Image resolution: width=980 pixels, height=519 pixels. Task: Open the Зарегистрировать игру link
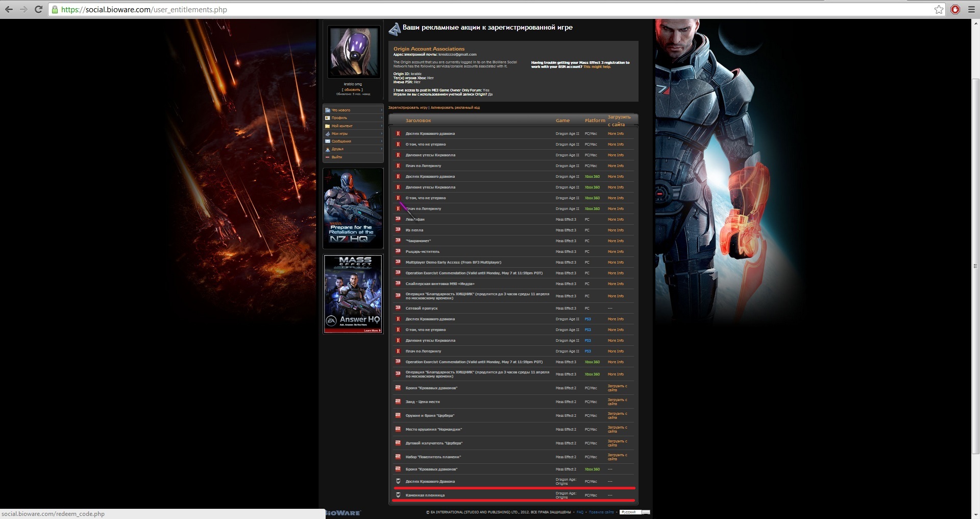(407, 108)
